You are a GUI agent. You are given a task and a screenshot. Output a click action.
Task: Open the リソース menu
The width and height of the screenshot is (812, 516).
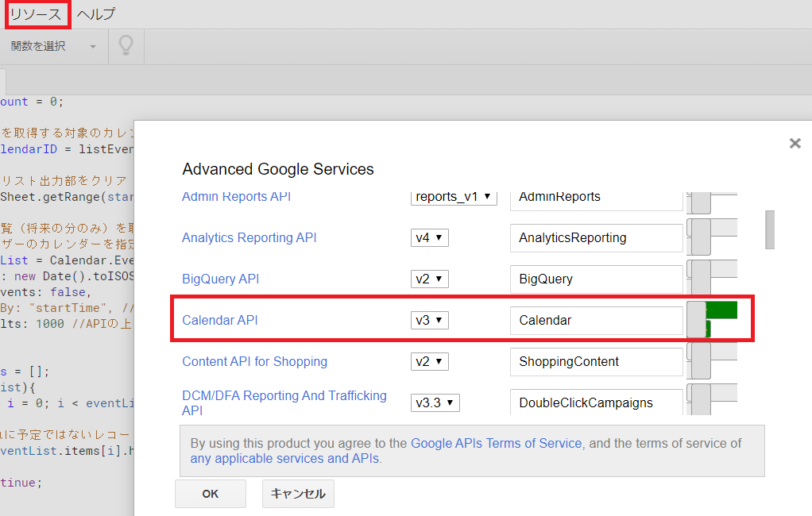[36, 14]
